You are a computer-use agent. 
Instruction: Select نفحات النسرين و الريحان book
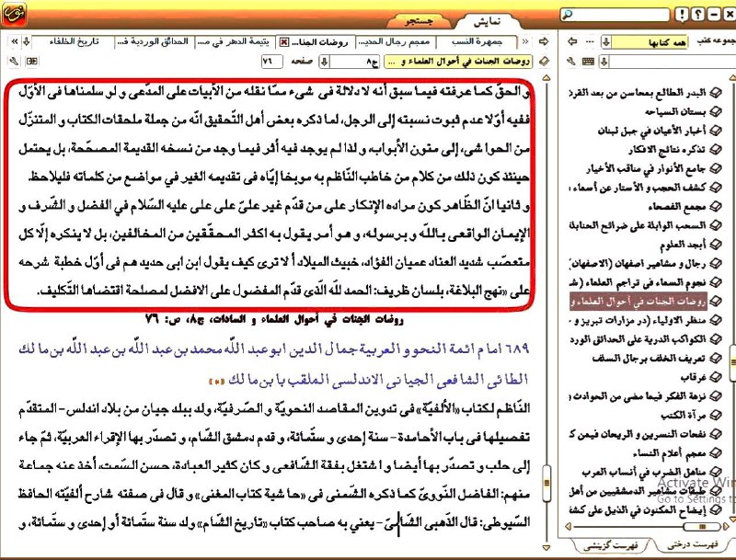(x=638, y=434)
